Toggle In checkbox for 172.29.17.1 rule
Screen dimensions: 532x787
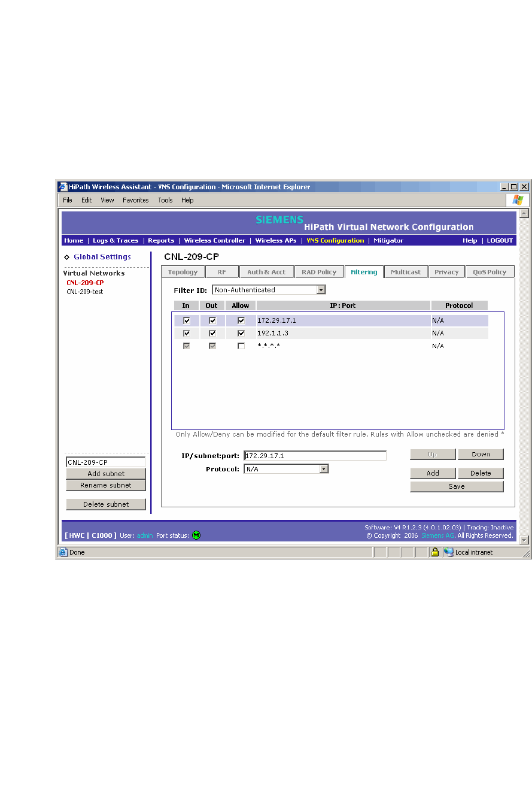pyautogui.click(x=187, y=320)
